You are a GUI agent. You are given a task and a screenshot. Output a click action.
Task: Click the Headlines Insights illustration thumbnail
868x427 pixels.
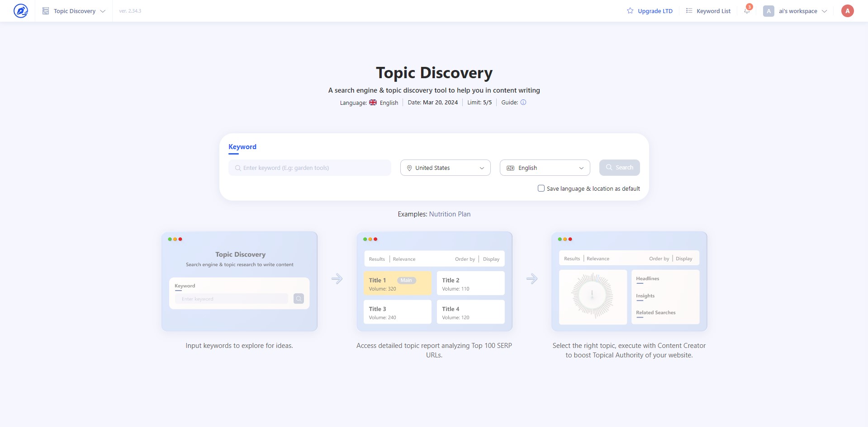629,282
